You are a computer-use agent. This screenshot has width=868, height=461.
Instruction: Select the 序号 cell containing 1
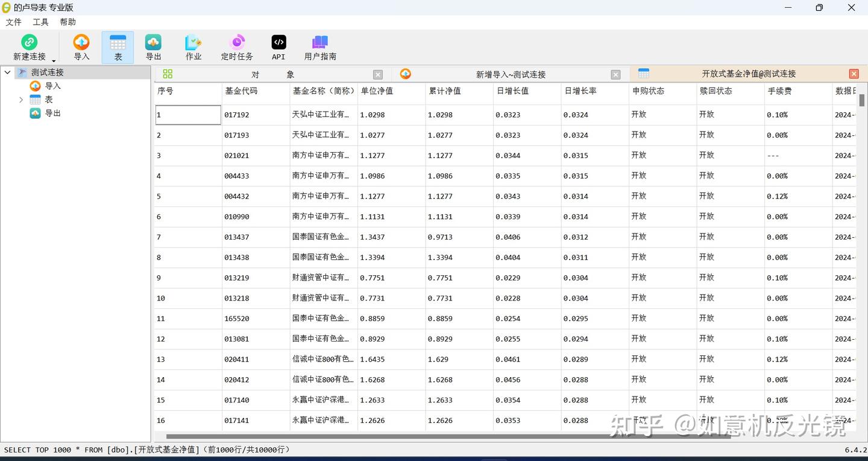point(188,115)
